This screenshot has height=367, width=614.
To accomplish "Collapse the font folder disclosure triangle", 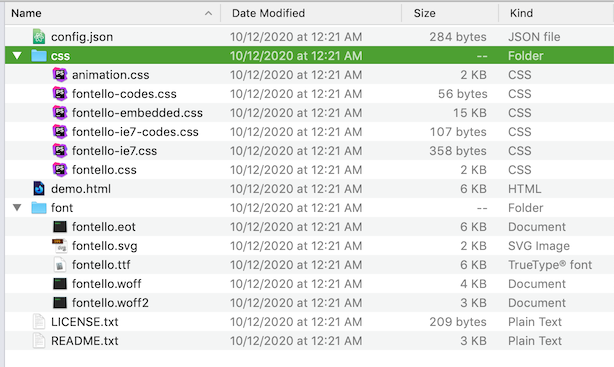I will tap(17, 208).
